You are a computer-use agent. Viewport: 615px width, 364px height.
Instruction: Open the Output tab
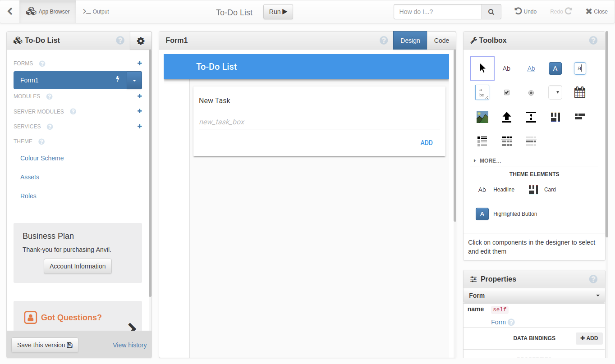coord(96,12)
